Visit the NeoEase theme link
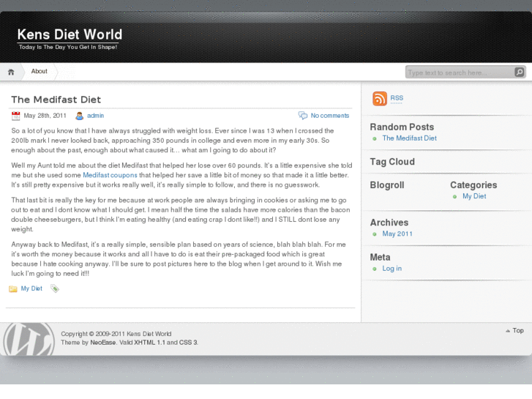Viewport: 532px width, 399px height. (x=102, y=343)
